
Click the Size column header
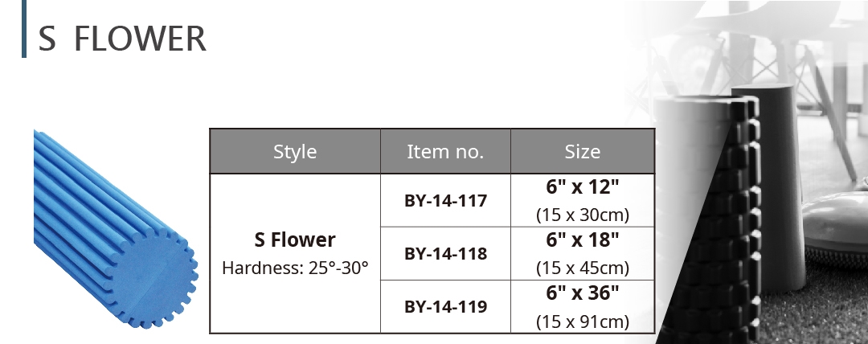pos(583,151)
